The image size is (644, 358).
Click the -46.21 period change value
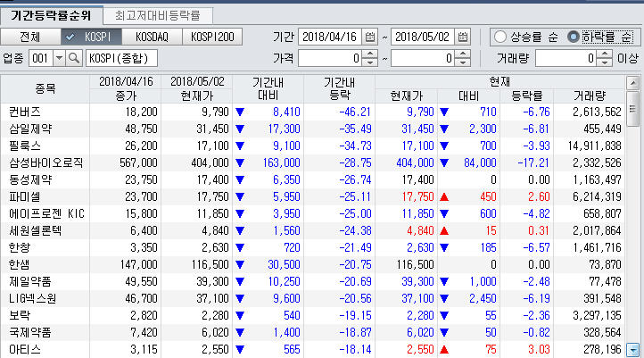[x=355, y=112]
